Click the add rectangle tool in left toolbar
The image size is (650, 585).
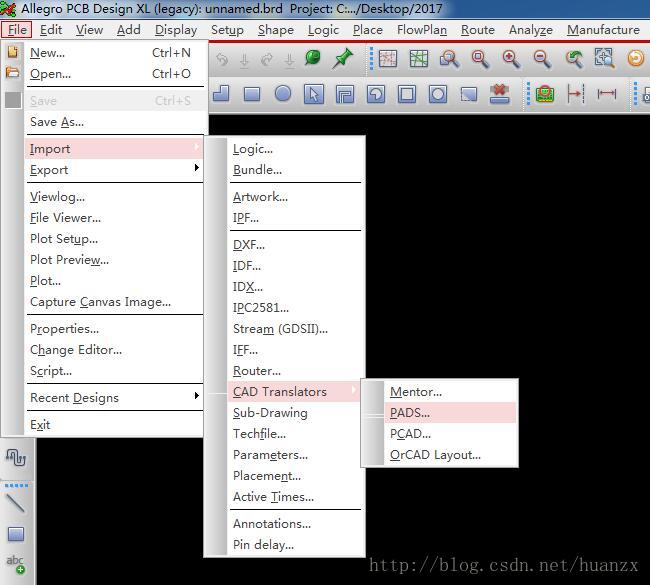(x=15, y=534)
